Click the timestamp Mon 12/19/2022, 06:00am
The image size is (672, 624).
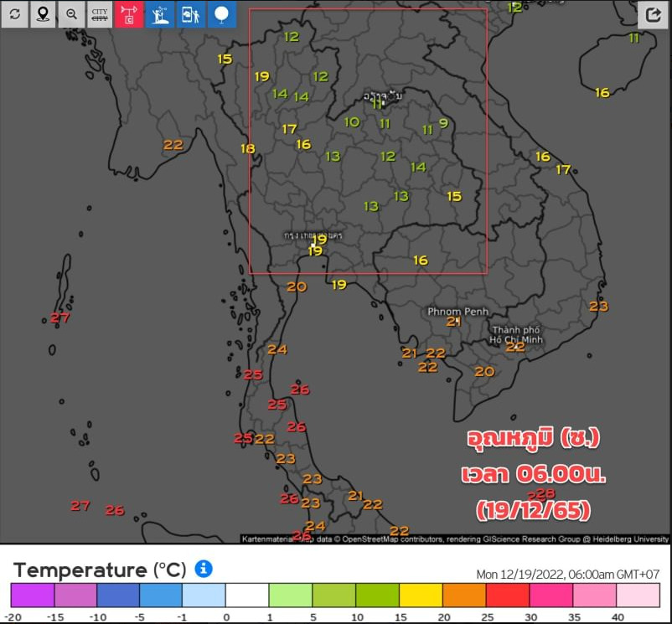coord(567,574)
